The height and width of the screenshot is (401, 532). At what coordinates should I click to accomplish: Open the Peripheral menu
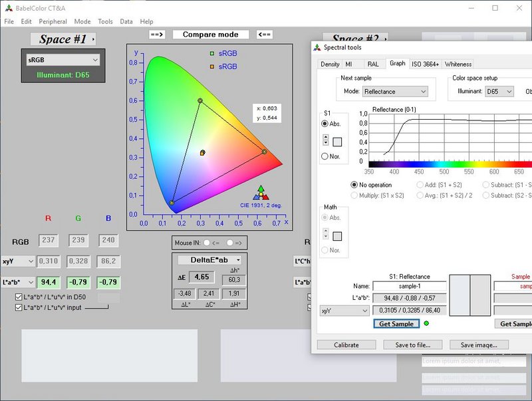[53, 21]
